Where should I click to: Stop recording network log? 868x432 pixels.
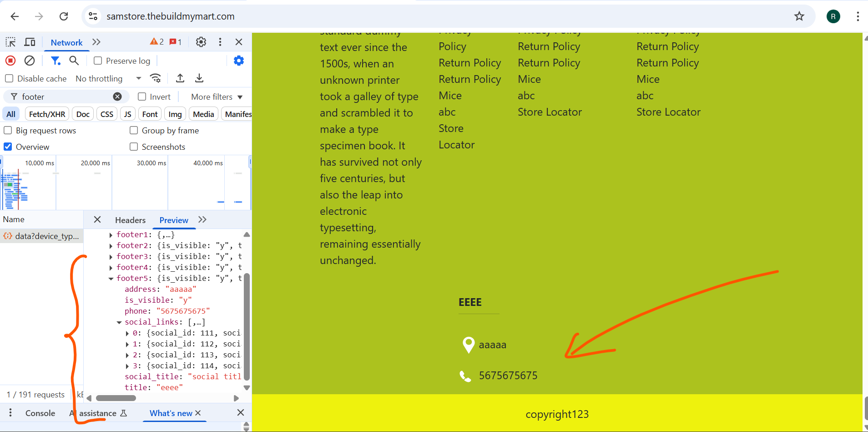(10, 61)
